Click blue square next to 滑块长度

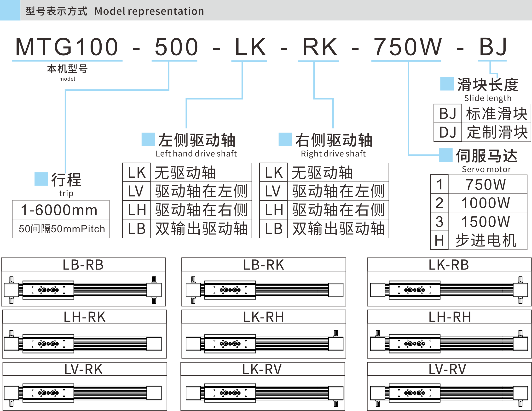tap(447, 84)
